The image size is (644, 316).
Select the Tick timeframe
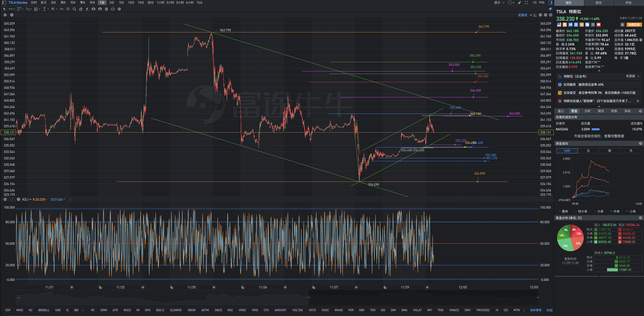click(199, 2)
